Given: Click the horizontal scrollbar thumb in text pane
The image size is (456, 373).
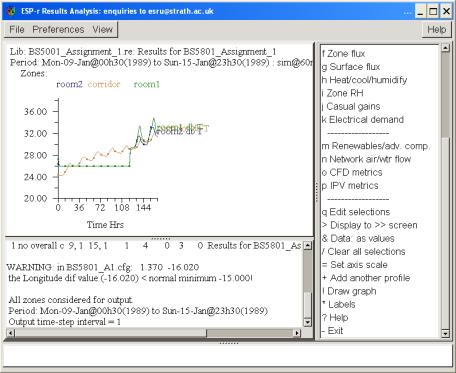Looking at the screenshot, I should point(249,333).
